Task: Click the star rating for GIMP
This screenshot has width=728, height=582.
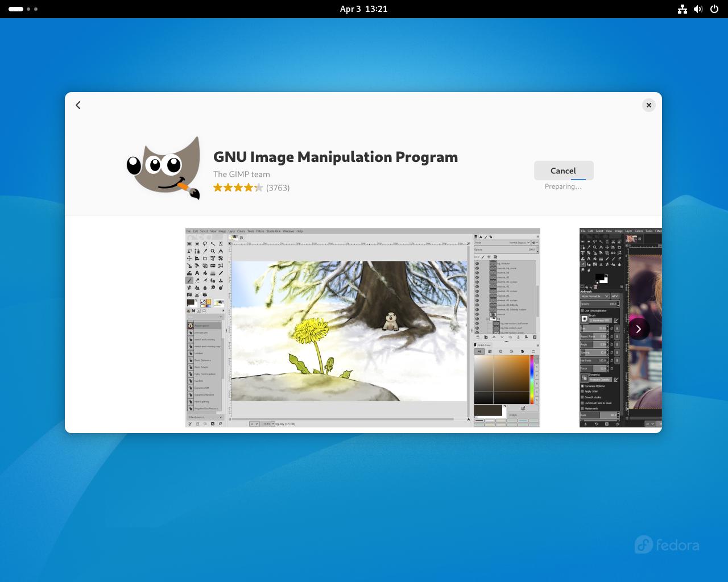Action: 238,188
